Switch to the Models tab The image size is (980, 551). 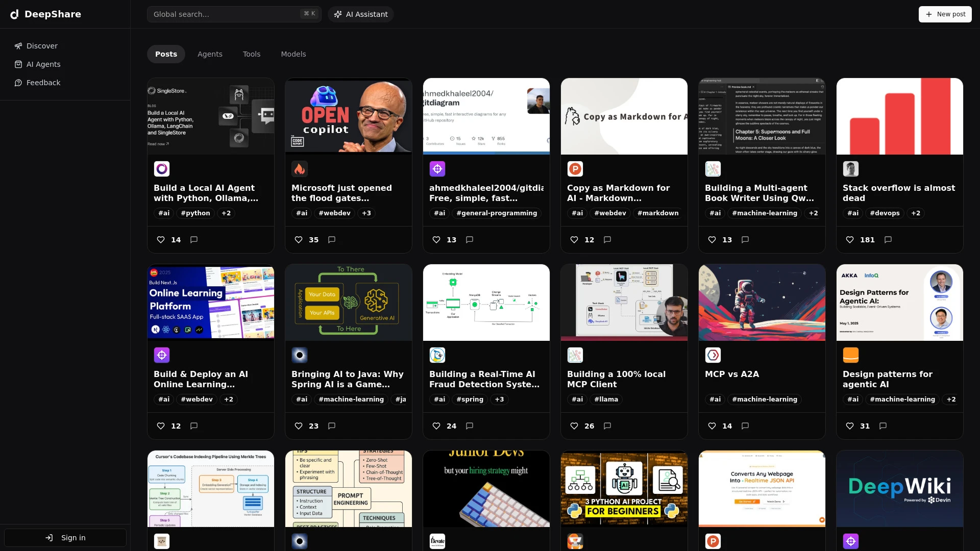point(293,54)
